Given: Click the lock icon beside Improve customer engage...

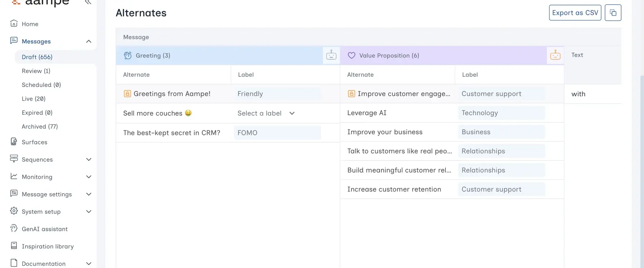Looking at the screenshot, I should point(351,94).
